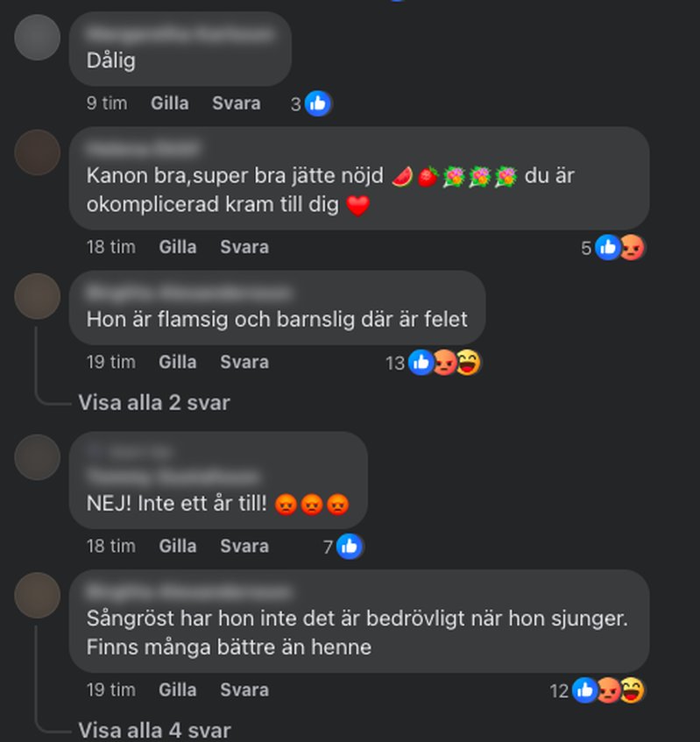700x742 pixels.
Task: Open the "18 tim" timestamp of the "Kanon bra" comment
Action: click(110, 247)
